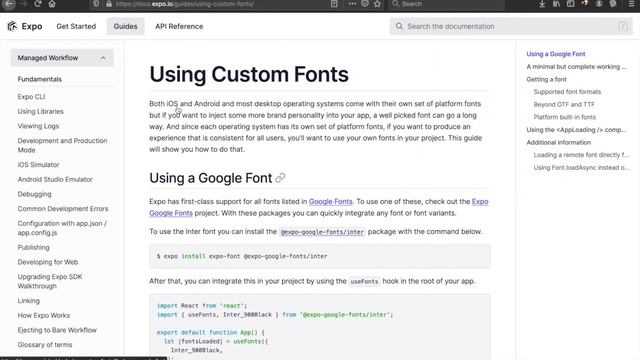Open the API Reference nav item

point(179,26)
